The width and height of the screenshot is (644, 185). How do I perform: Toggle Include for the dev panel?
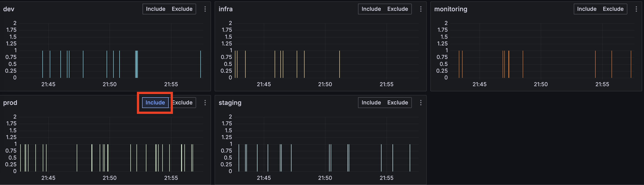tap(156, 9)
